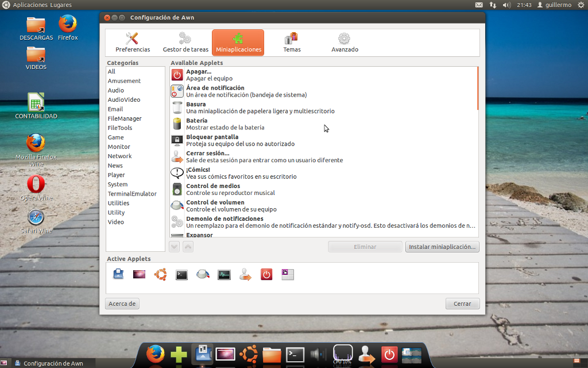Select the Email category
Image resolution: width=588 pixels, height=368 pixels.
pos(115,109)
